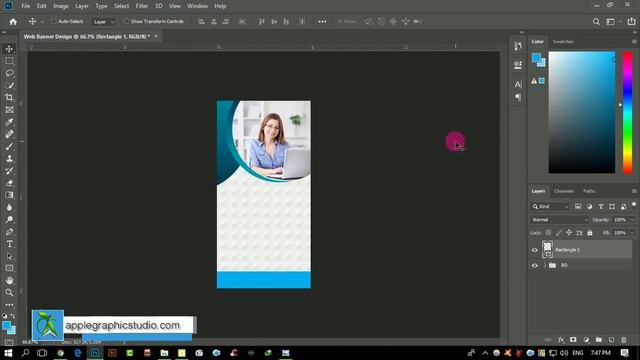The height and width of the screenshot is (360, 640).
Task: Open the Window menu
Action: pyautogui.click(x=197, y=6)
